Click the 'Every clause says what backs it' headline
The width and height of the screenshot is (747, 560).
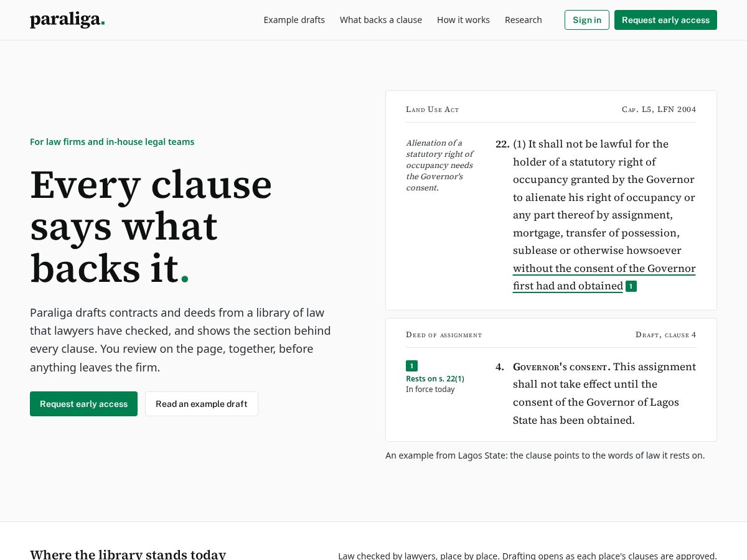tap(151, 226)
